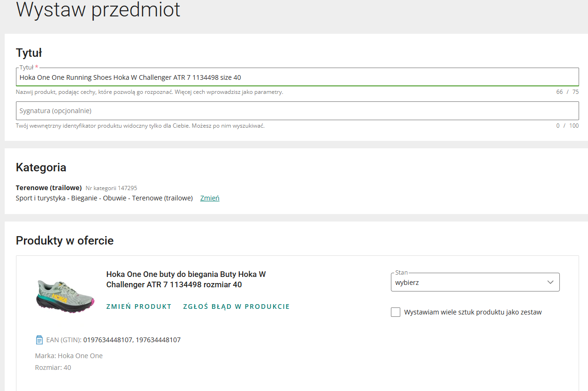Click the 'Rozmiar: 40' parameter text
This screenshot has width=588, height=391.
pyautogui.click(x=53, y=368)
